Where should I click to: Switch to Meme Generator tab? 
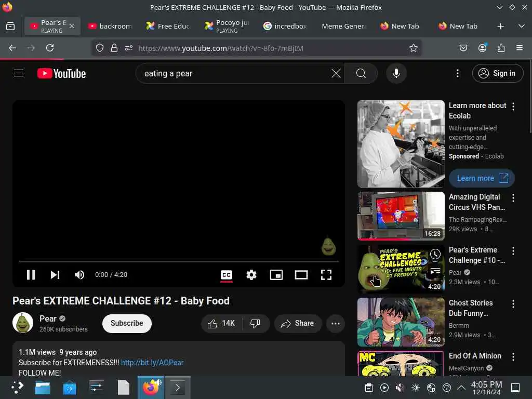[343, 26]
